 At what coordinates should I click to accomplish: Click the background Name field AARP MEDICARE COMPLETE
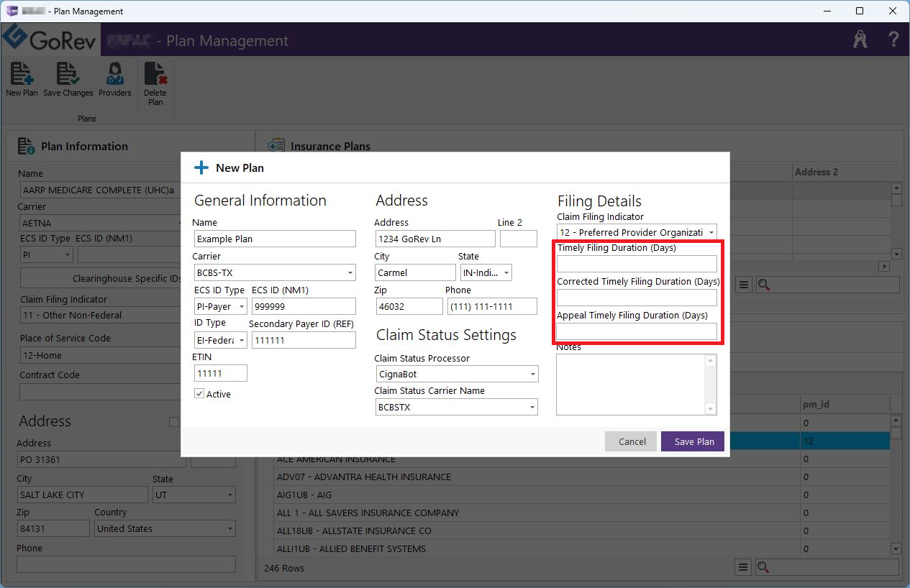101,190
